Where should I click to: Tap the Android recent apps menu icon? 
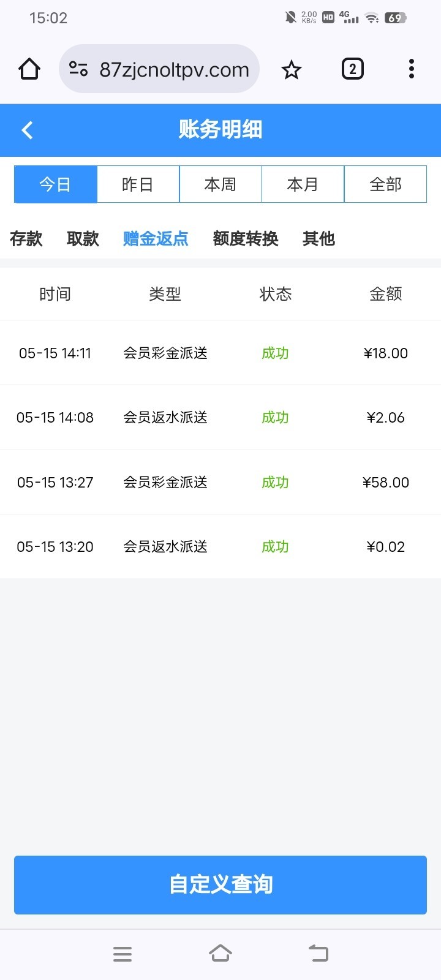tap(123, 954)
